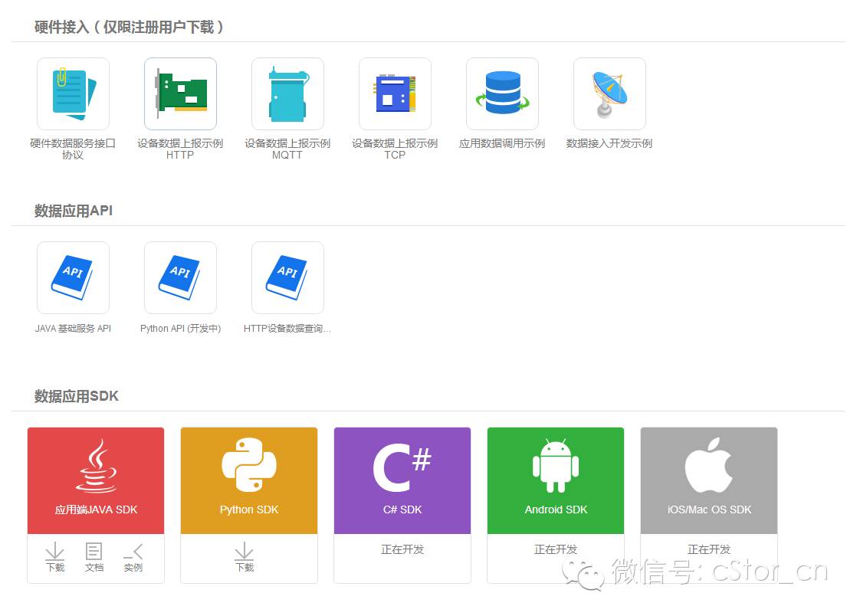The image size is (857, 616).
Task: Click the 数据接入开发示例 label
Action: [609, 143]
